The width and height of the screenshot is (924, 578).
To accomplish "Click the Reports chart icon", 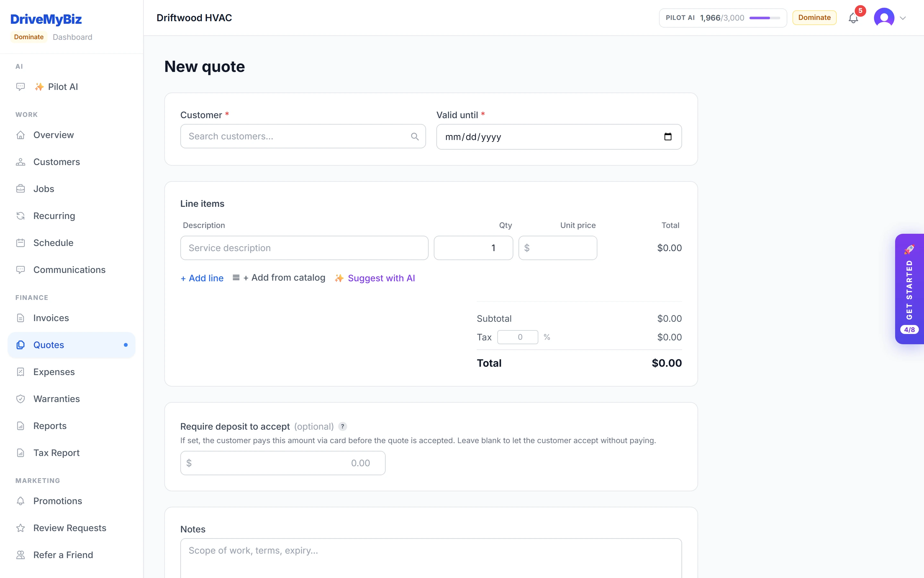I will 21,426.
